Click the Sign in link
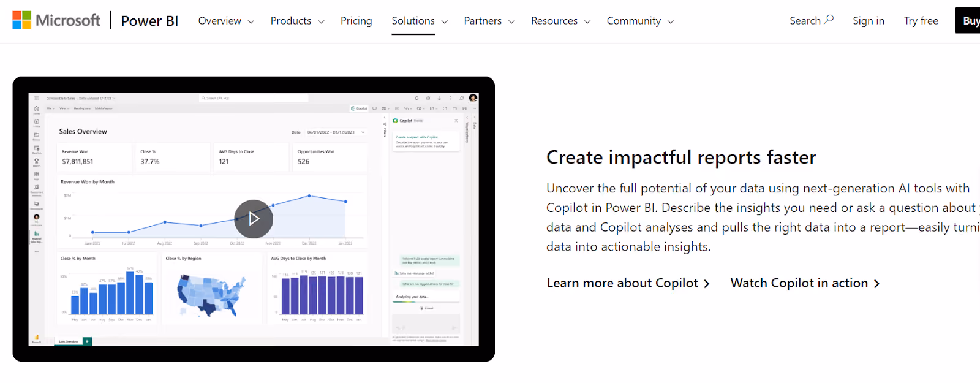This screenshot has width=980, height=383. pos(869,21)
